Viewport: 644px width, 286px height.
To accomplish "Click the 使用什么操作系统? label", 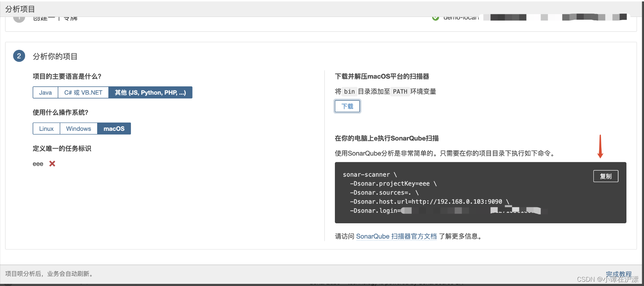I will click(61, 113).
